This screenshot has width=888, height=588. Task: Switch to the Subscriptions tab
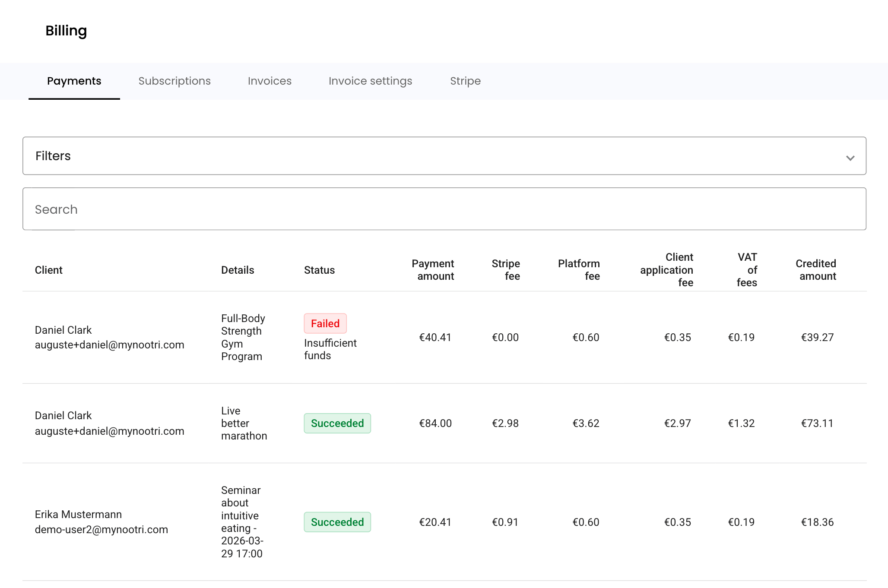[x=174, y=81]
